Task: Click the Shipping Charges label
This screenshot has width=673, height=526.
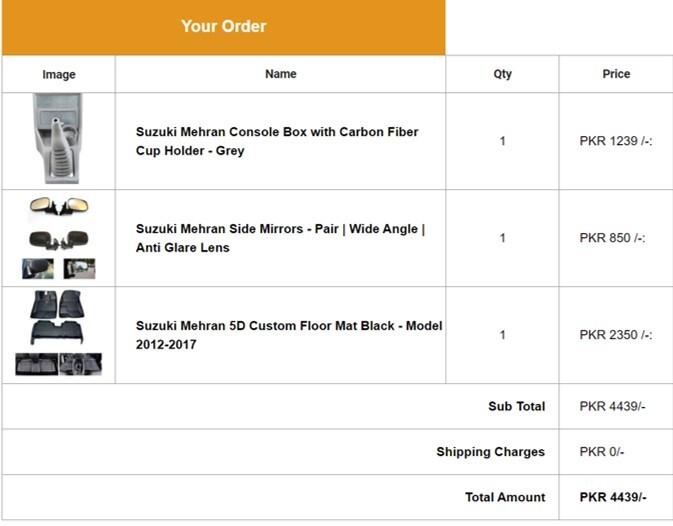Action: point(491,452)
